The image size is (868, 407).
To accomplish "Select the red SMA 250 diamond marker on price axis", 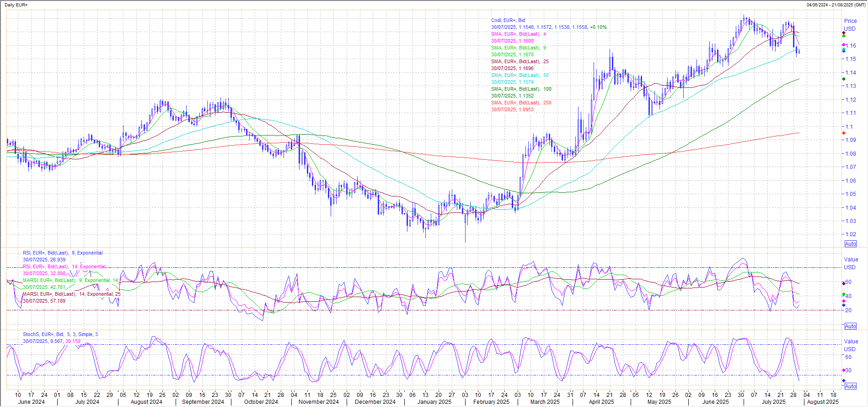I will tap(844, 133).
